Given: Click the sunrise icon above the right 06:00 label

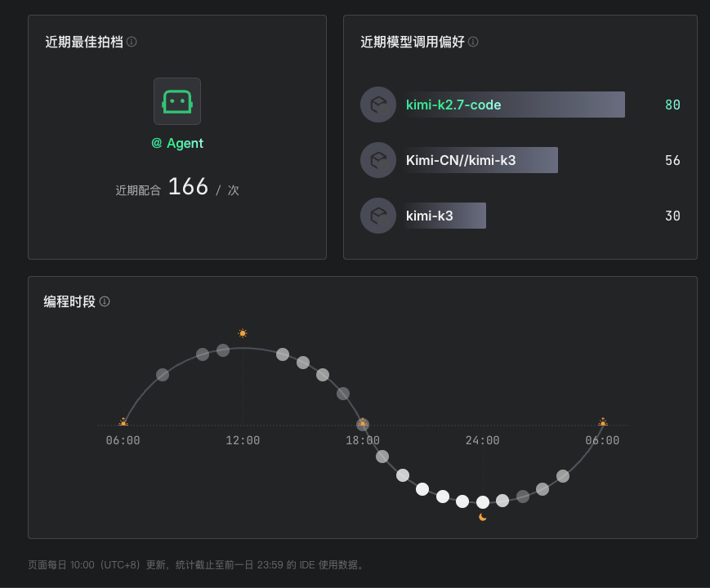Looking at the screenshot, I should coord(603,422).
